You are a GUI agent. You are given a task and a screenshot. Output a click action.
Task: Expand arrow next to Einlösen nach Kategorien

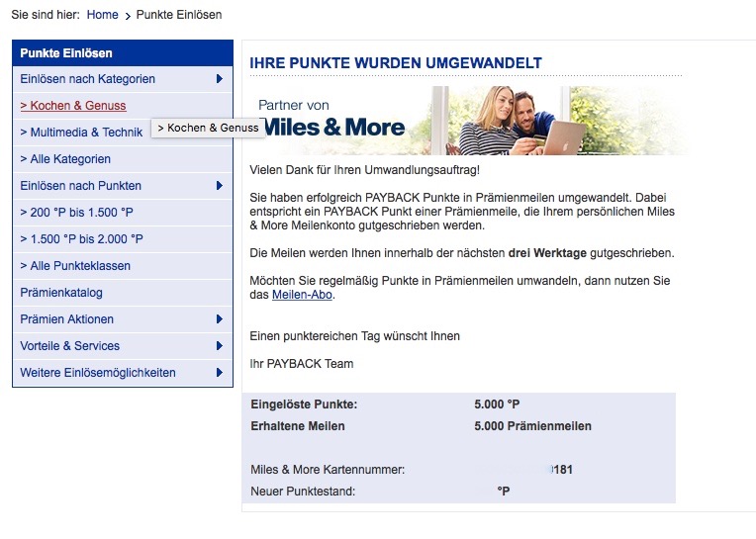coord(219,79)
